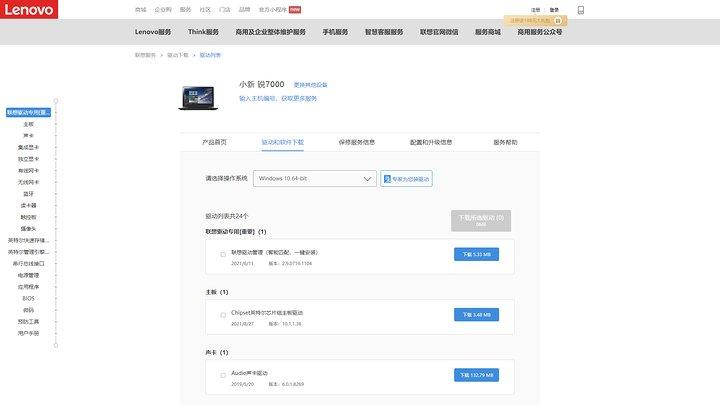Click the Lenovo logo

(29, 9)
